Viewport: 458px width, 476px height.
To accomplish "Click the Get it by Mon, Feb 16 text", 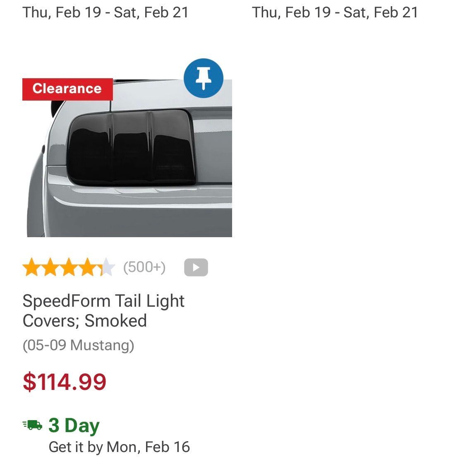I will point(119,447).
